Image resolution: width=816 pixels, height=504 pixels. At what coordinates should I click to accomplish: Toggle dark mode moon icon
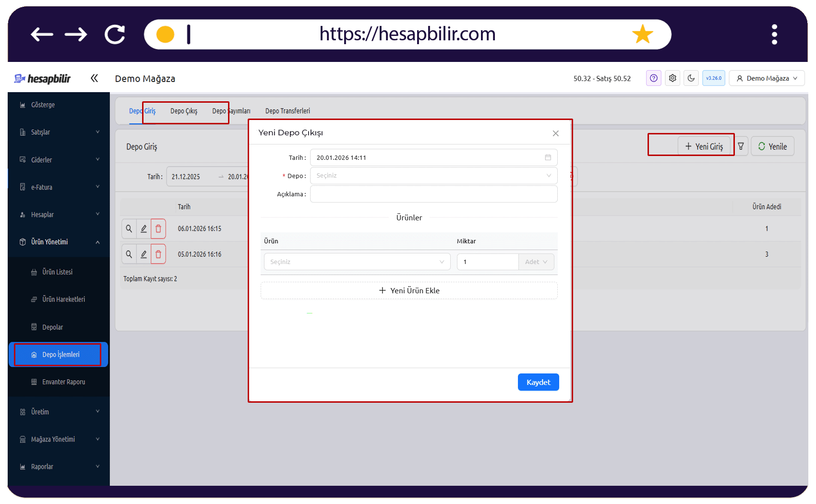click(x=691, y=78)
